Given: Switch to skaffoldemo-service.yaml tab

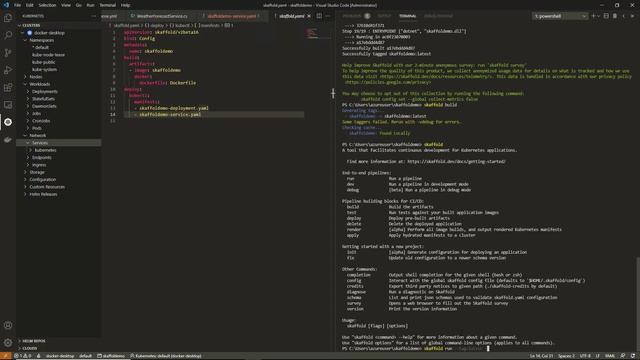Looking at the screenshot, I should click(231, 16).
